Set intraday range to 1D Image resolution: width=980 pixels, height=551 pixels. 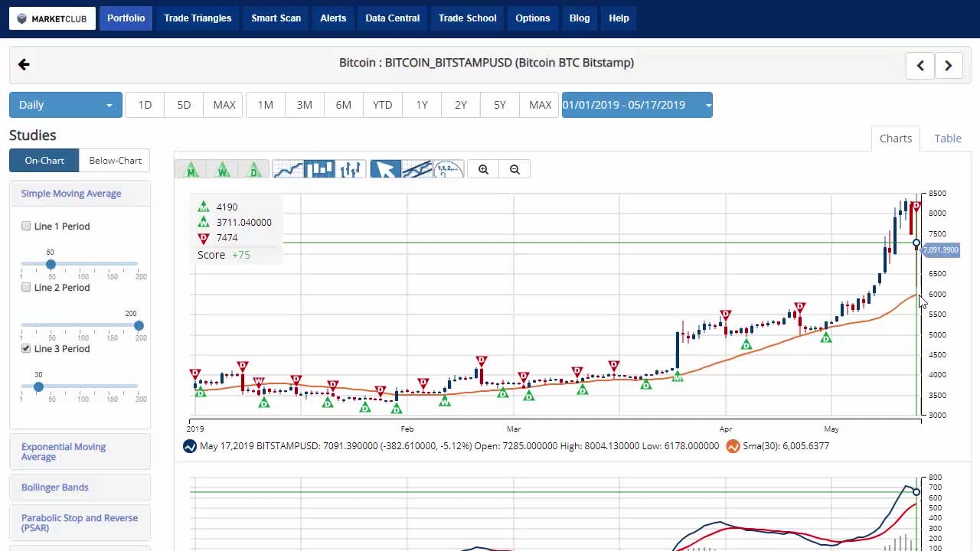145,105
